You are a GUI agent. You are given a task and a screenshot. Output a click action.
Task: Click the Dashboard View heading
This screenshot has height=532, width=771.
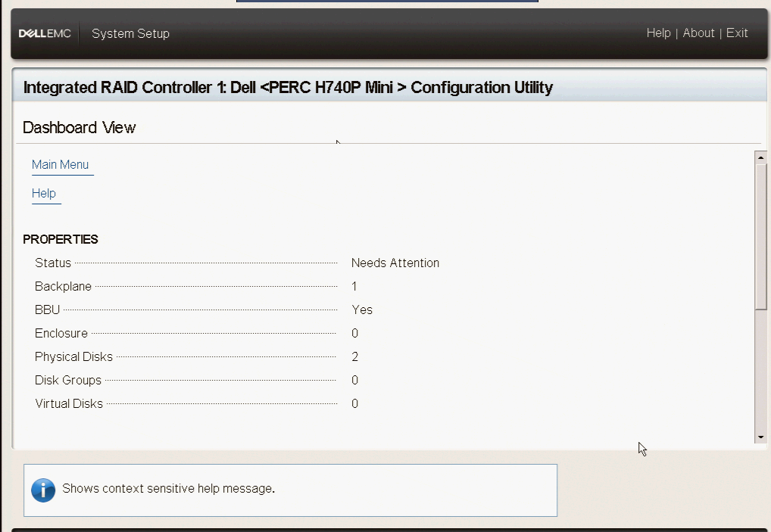click(x=79, y=128)
